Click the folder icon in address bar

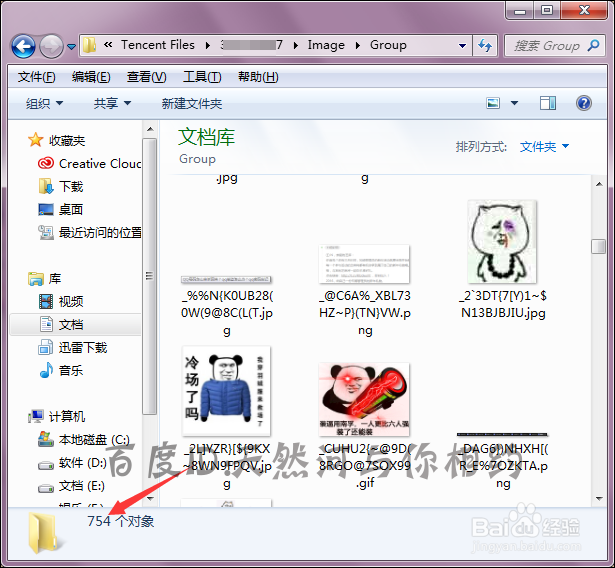tap(89, 45)
